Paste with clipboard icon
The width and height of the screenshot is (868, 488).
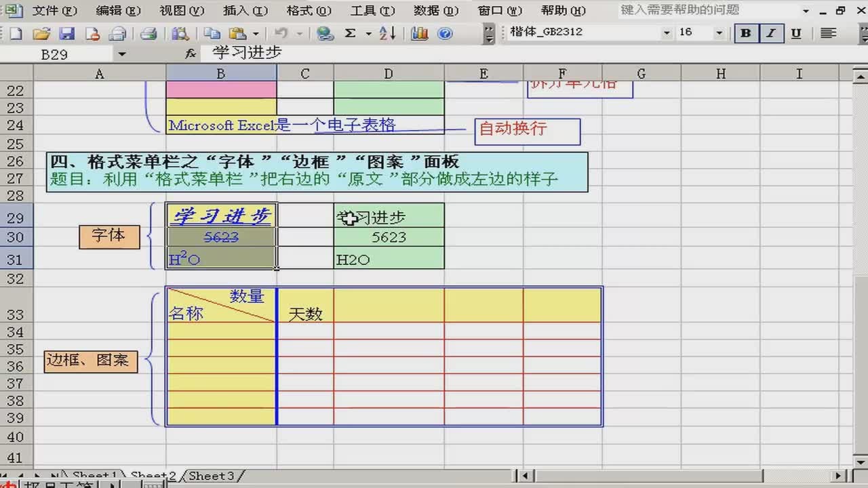click(237, 33)
